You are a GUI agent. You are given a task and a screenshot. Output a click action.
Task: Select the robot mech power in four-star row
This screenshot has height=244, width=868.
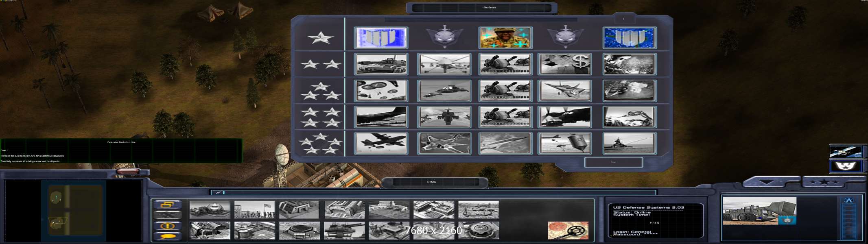click(x=629, y=117)
